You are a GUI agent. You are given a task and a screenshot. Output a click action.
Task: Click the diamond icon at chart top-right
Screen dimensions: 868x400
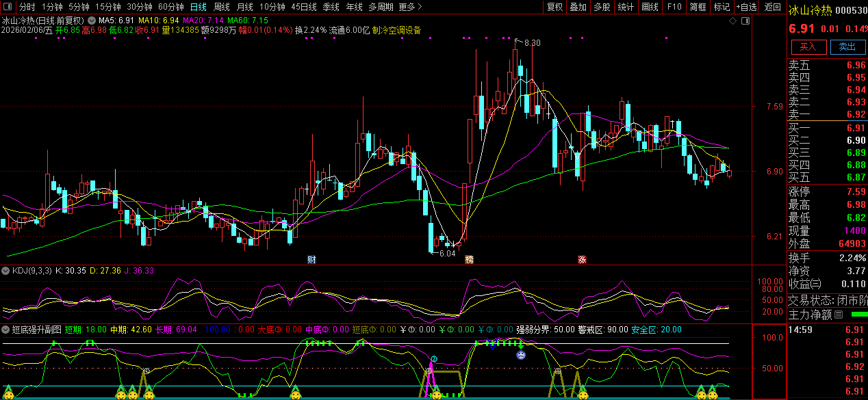[x=732, y=21]
